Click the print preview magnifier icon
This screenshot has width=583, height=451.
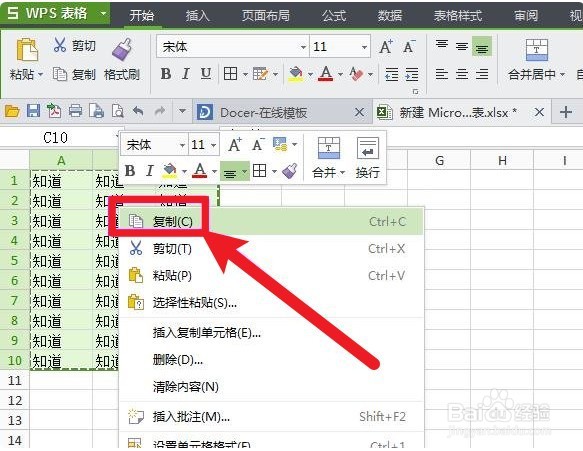coord(117,111)
